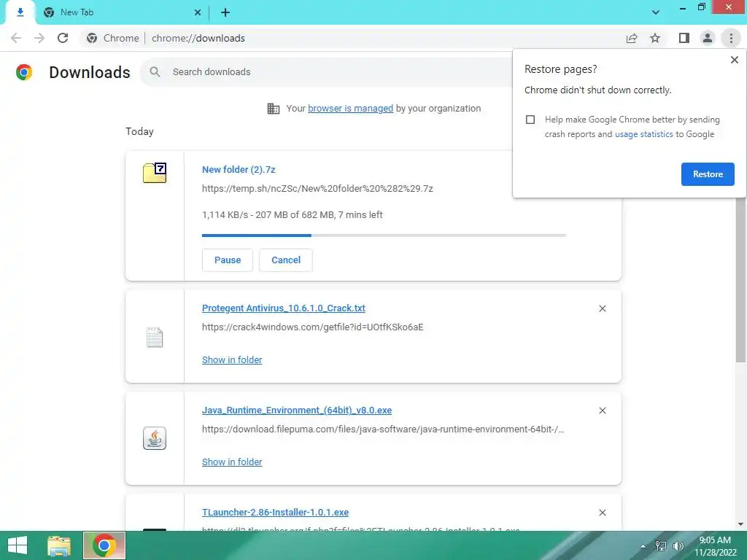Reload the downloads page
Image resolution: width=747 pixels, height=560 pixels.
point(63,38)
